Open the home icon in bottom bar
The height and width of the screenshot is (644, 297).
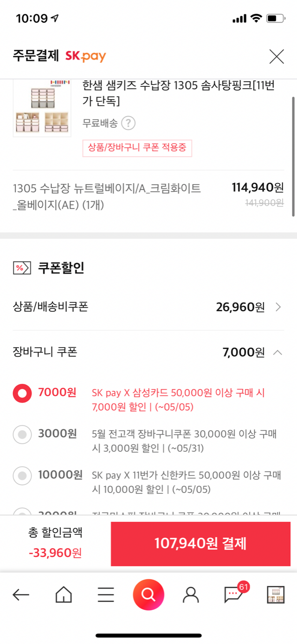point(64,594)
